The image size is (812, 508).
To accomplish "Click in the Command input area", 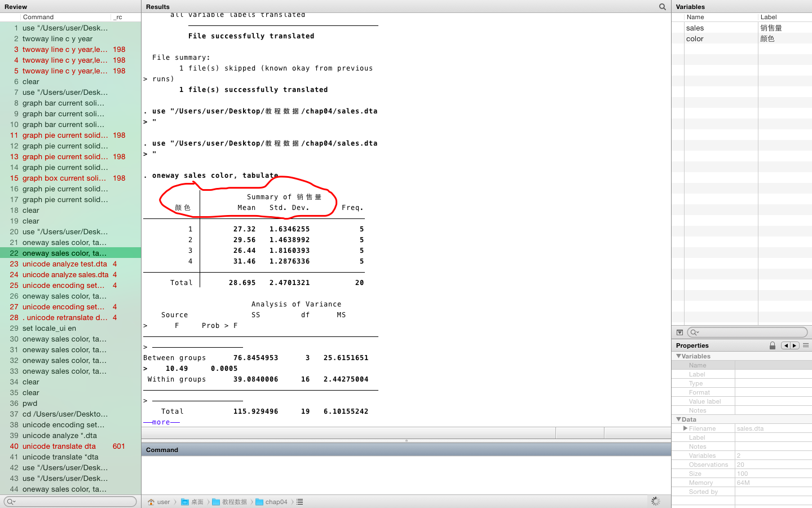I will click(x=406, y=474).
